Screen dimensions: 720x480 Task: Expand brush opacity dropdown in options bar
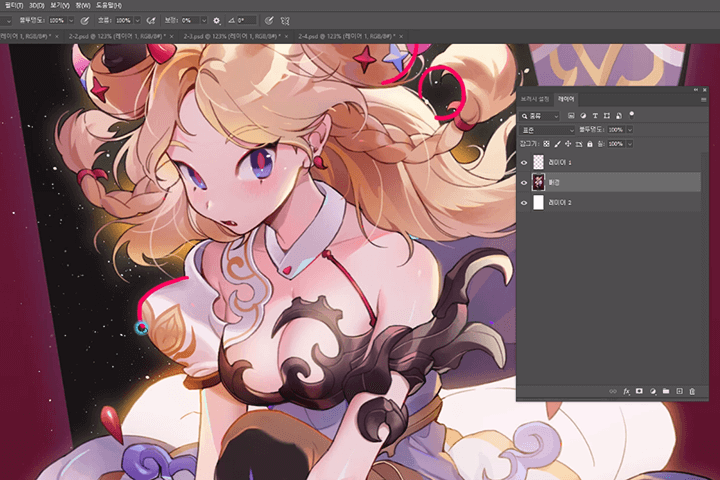71,21
